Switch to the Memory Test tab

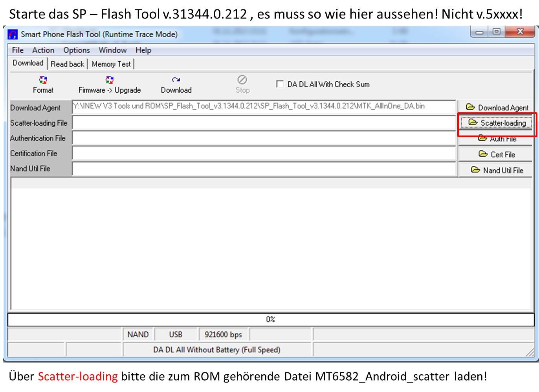(x=111, y=64)
